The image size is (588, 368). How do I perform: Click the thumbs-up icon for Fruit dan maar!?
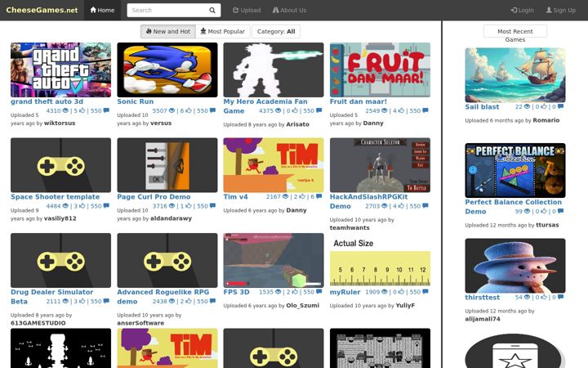401,110
